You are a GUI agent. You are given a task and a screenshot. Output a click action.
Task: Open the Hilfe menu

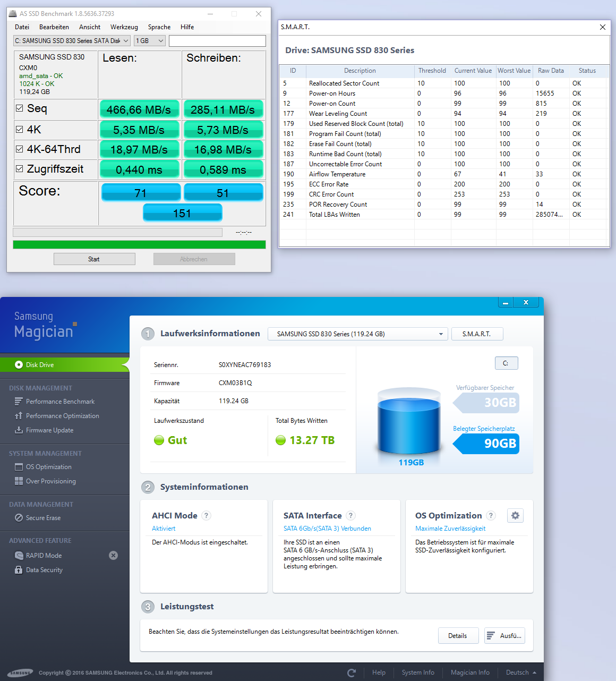(187, 27)
